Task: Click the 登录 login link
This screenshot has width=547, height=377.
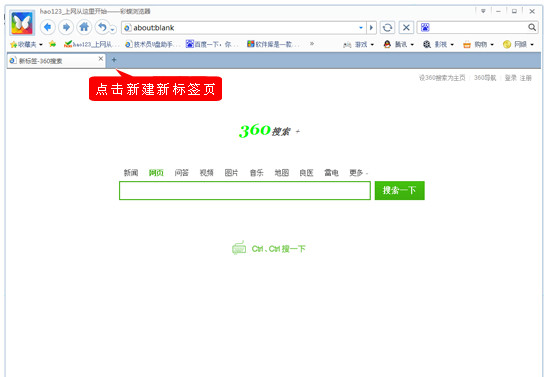Action: coord(511,78)
